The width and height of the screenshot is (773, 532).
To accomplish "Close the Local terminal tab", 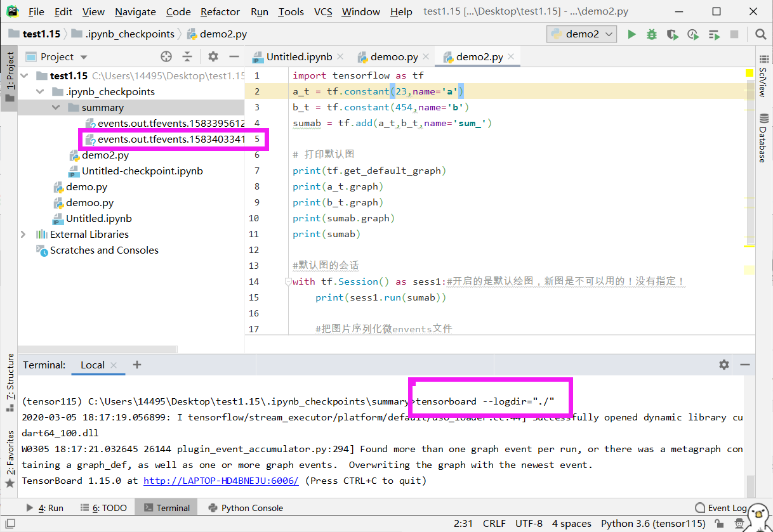I will pyautogui.click(x=114, y=365).
